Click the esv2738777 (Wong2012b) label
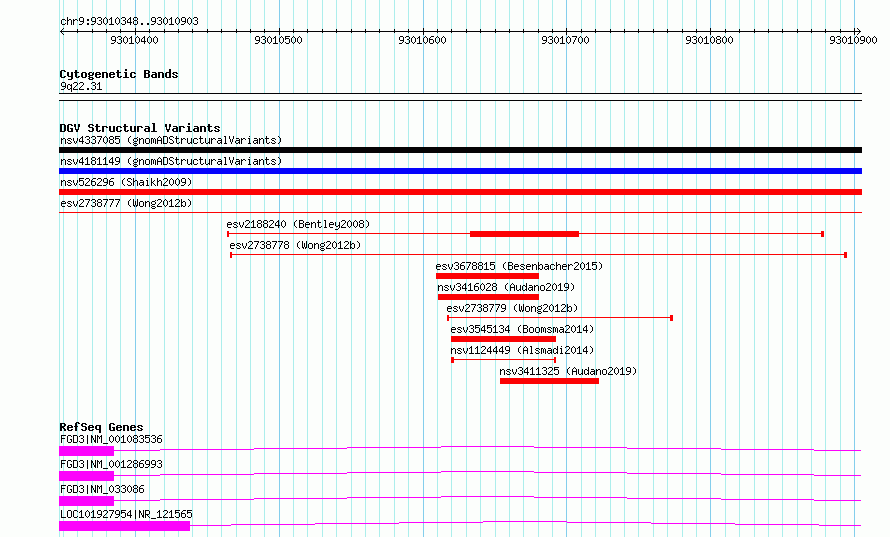 [x=126, y=203]
